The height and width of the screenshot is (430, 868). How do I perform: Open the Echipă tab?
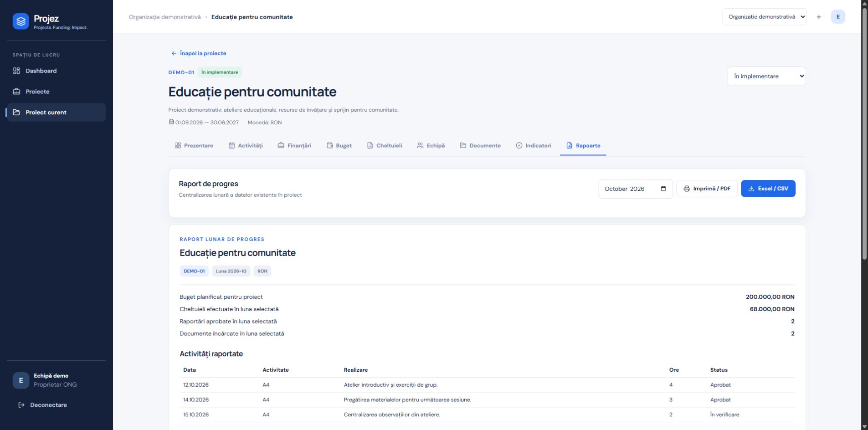pos(431,146)
